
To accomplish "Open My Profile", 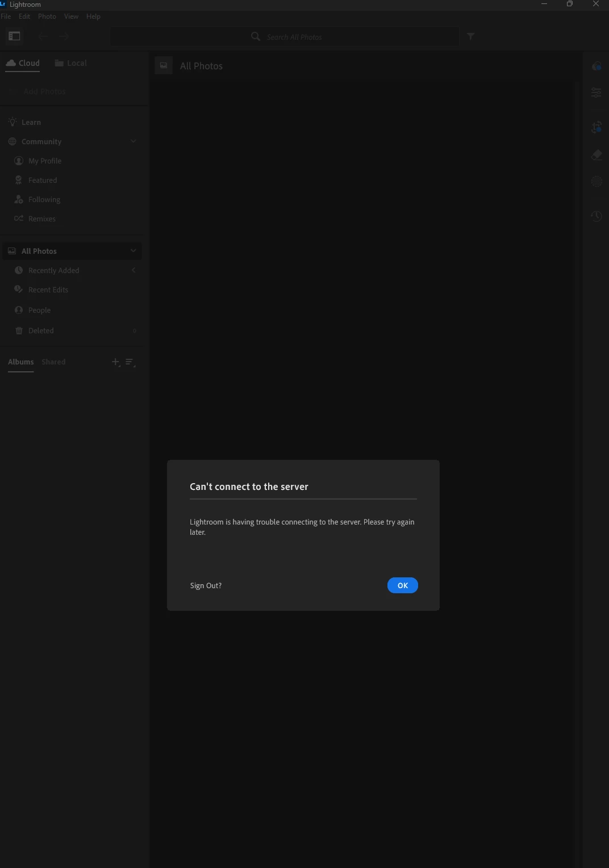I will click(45, 161).
